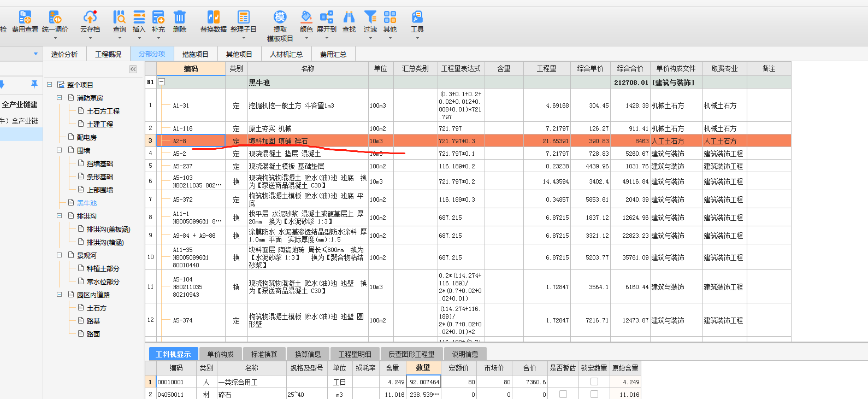Toggle 锁定数量 checkbox for 一类综合用工

pos(594,382)
